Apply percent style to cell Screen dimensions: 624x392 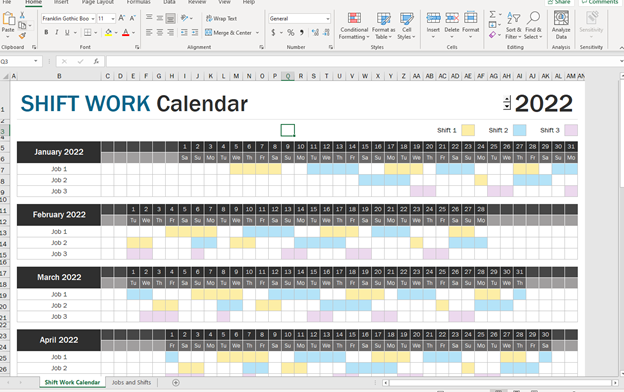pyautogui.click(x=291, y=33)
